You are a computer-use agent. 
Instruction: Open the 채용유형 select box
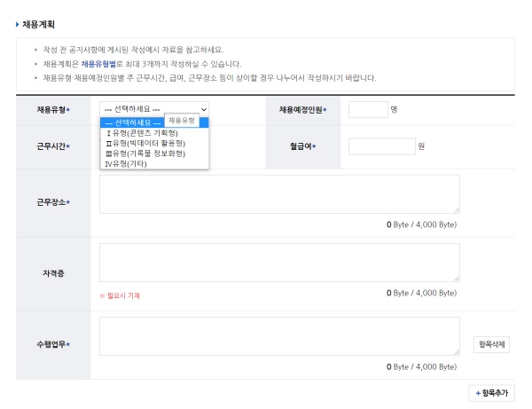(x=154, y=109)
